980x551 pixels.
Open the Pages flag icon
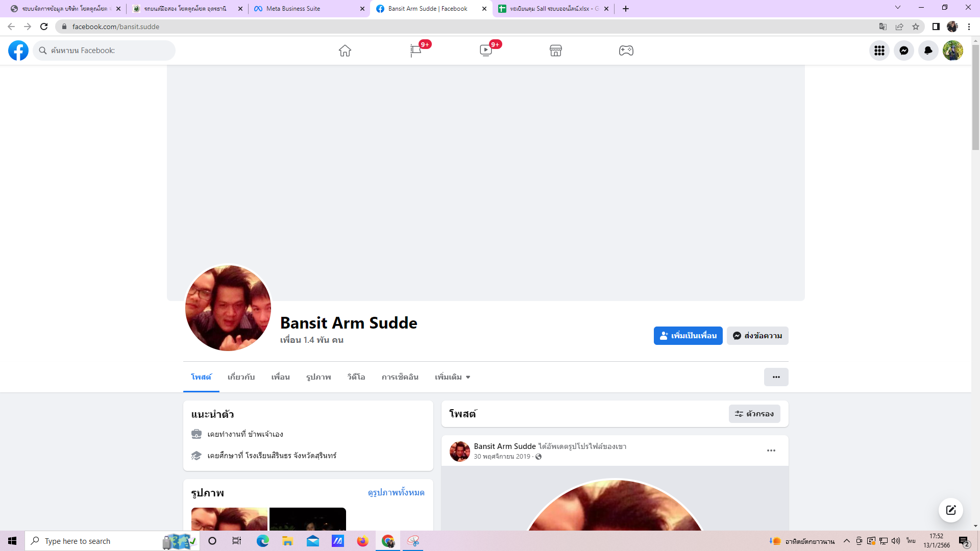[415, 51]
